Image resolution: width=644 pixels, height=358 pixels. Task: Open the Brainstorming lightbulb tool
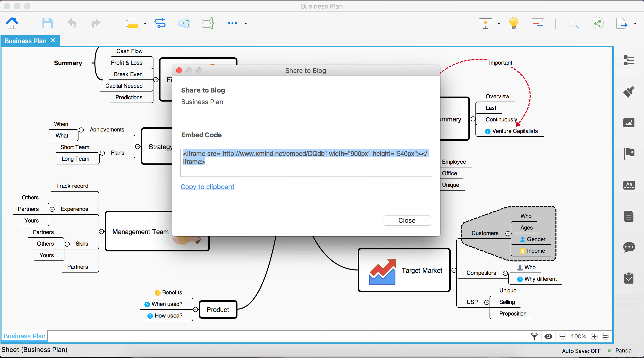513,23
